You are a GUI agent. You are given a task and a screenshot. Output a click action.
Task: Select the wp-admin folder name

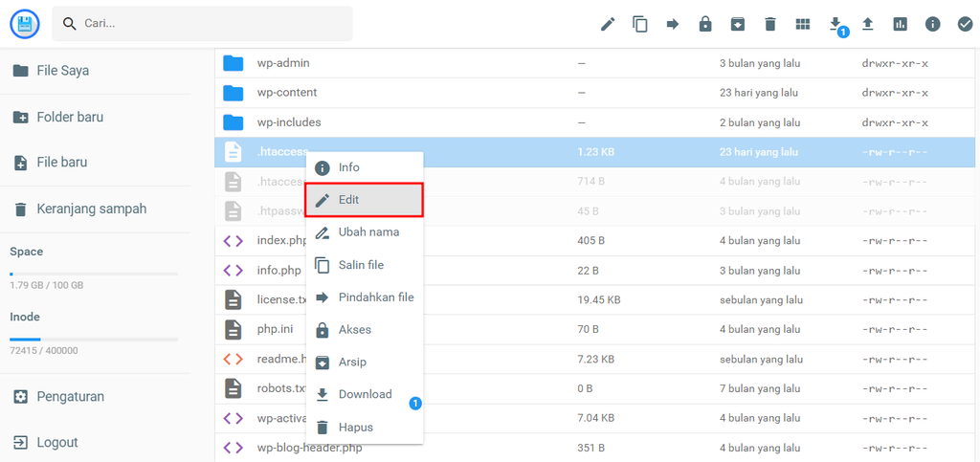283,63
